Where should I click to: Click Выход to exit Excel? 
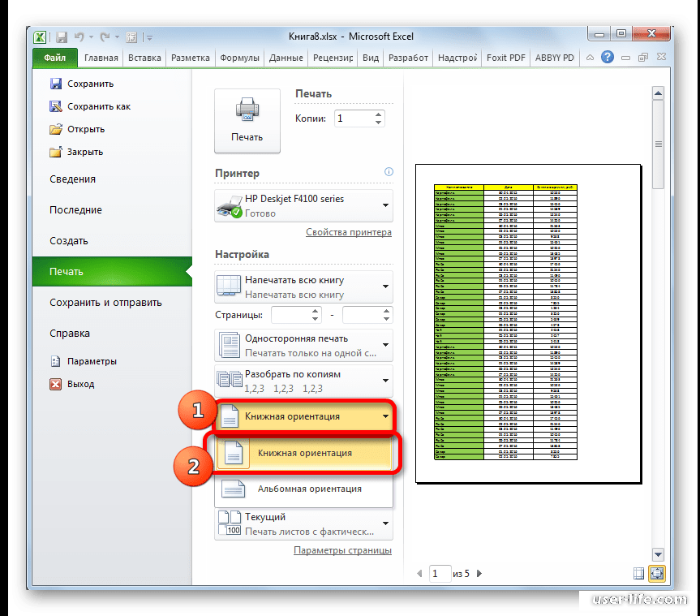(72, 384)
